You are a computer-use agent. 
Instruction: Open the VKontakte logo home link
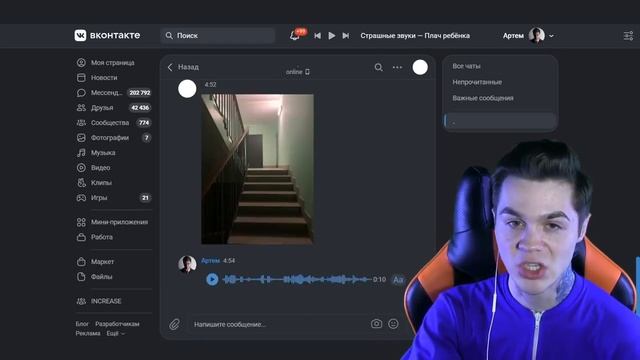click(x=107, y=36)
